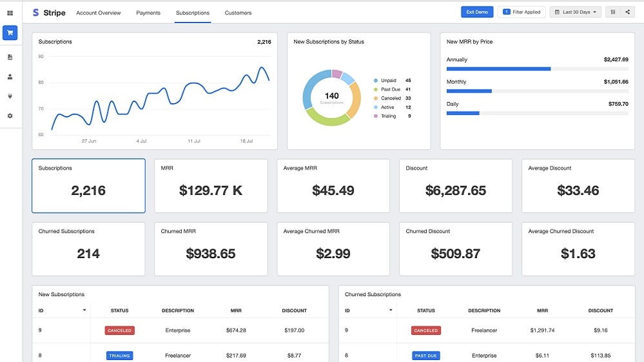Select the Discount $6,287.65 card
This screenshot has width=644, height=362.
click(456, 186)
